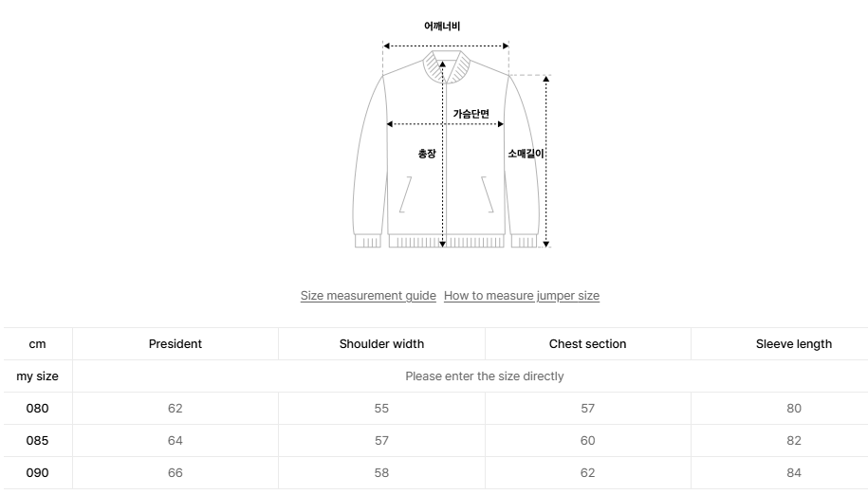Click the 가슴단면 label on the diagram
Image resolution: width=868 pixels, height=495 pixels.
471,114
